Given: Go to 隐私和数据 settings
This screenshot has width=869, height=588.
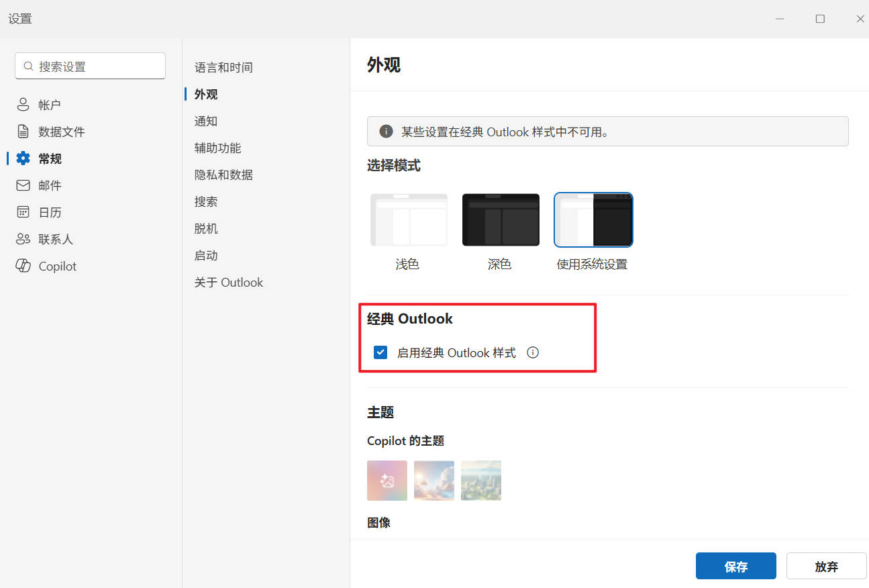Looking at the screenshot, I should click(223, 175).
